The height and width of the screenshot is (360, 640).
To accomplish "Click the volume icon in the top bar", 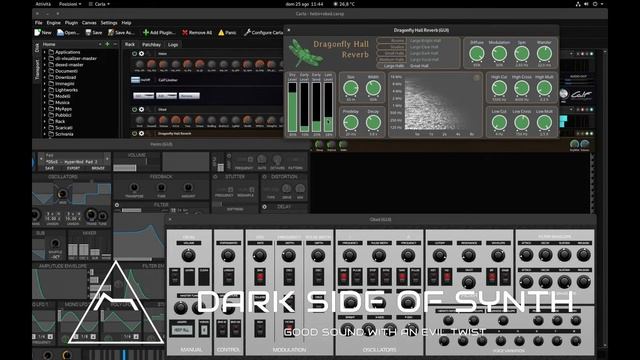I will (586, 4).
